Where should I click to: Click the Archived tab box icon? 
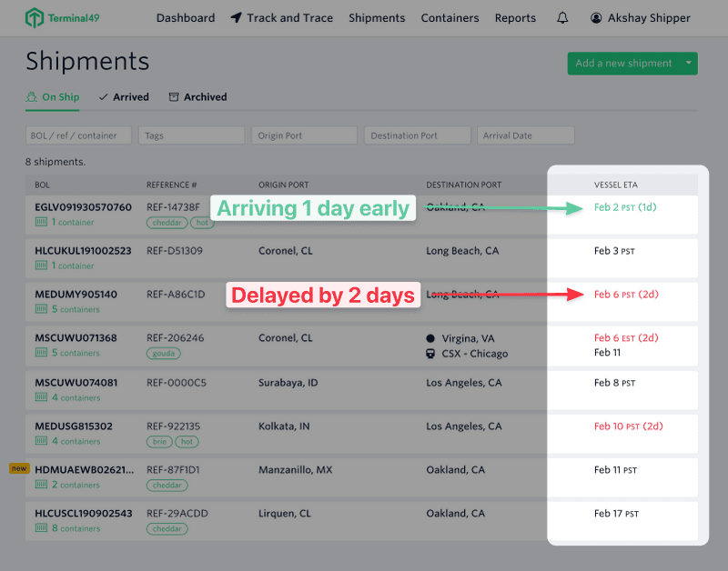[x=173, y=97]
